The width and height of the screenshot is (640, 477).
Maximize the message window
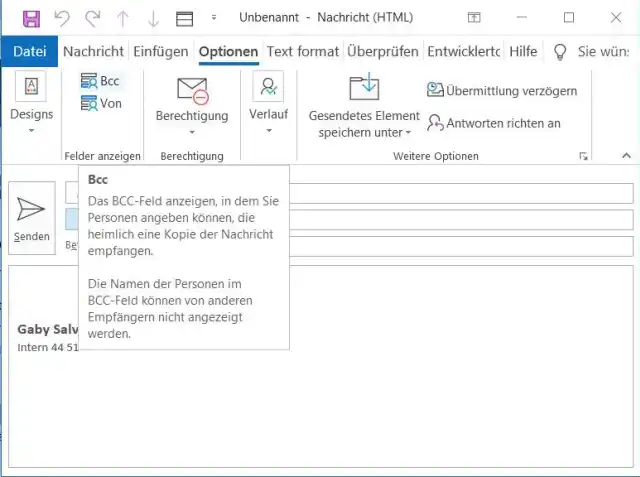tap(569, 18)
